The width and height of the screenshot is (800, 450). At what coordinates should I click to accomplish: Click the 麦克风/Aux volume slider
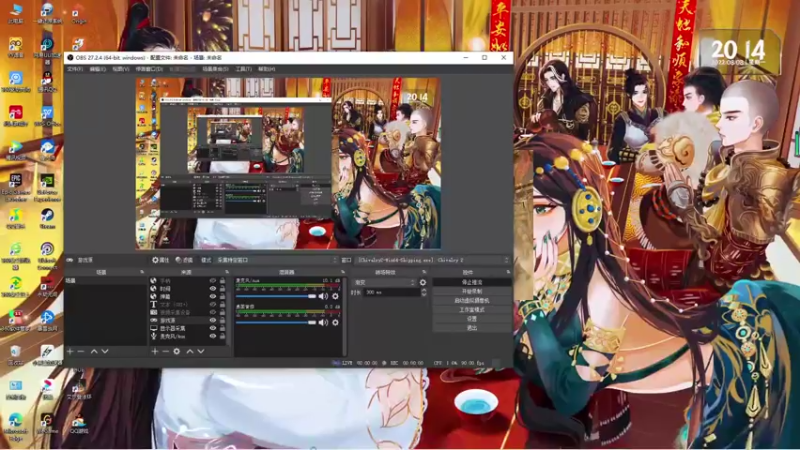tap(276, 296)
